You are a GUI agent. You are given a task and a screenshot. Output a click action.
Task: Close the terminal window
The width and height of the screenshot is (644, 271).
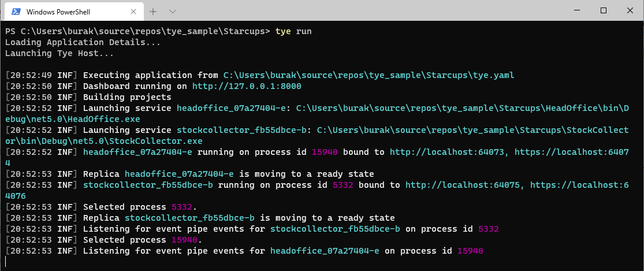pyautogui.click(x=630, y=10)
